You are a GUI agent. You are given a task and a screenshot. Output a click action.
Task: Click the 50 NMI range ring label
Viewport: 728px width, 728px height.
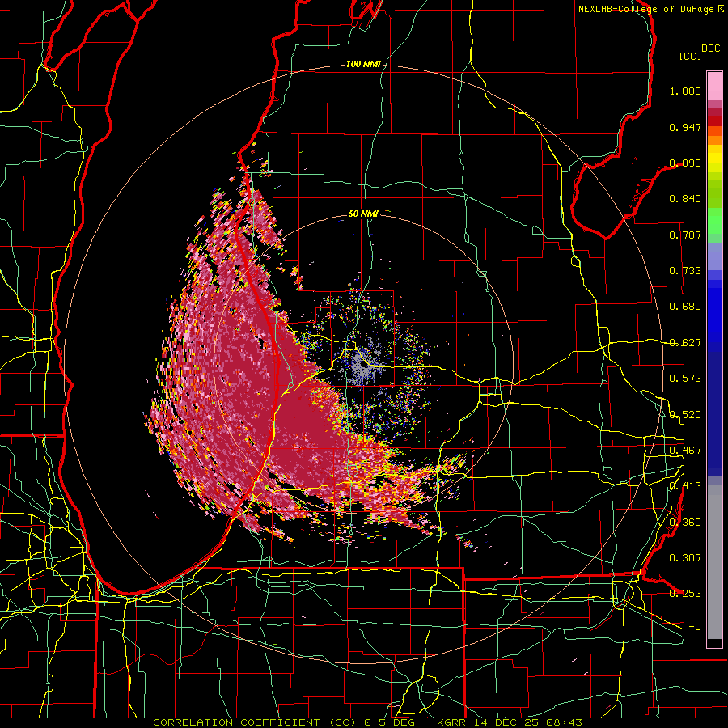(363, 214)
